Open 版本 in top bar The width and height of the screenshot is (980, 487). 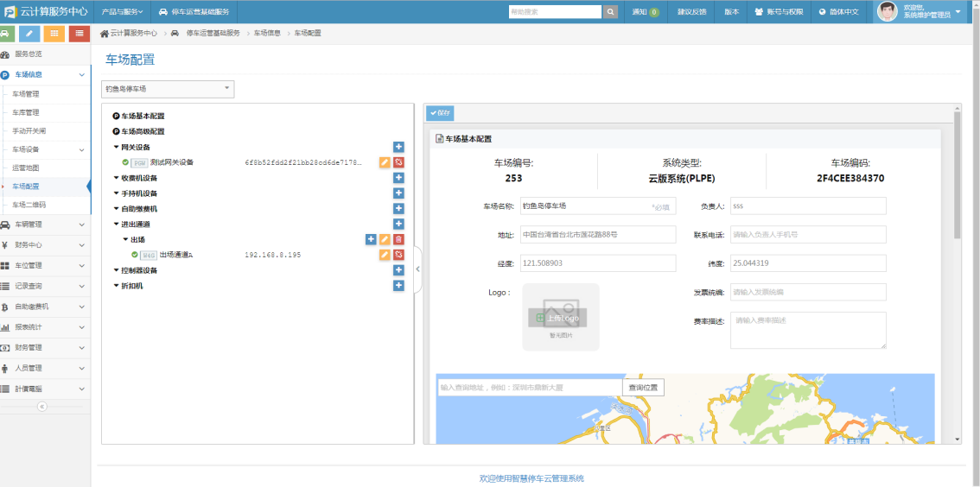coord(731,12)
